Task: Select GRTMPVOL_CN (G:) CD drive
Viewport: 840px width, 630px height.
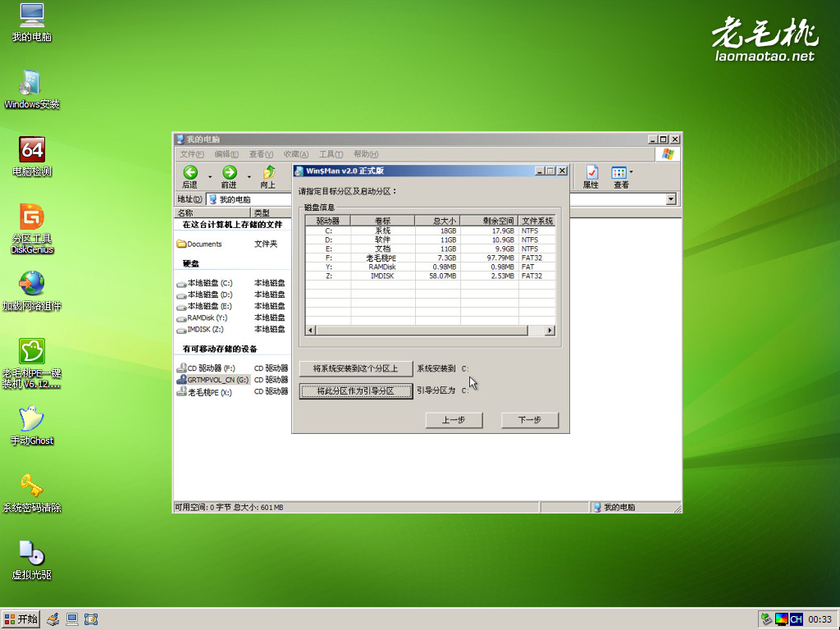Action: pyautogui.click(x=212, y=380)
